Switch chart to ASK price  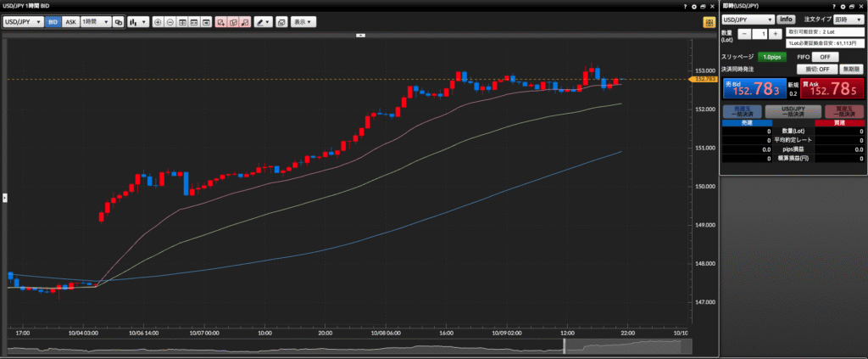click(x=70, y=21)
